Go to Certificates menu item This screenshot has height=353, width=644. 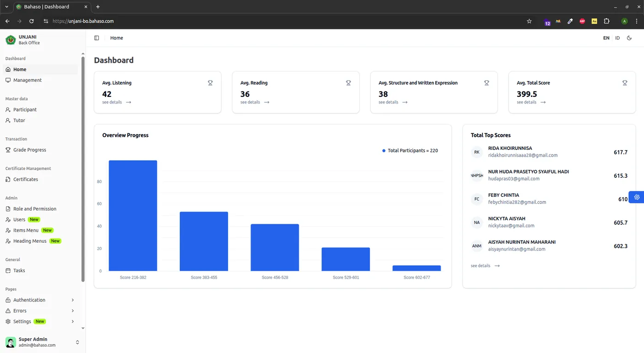click(x=25, y=179)
